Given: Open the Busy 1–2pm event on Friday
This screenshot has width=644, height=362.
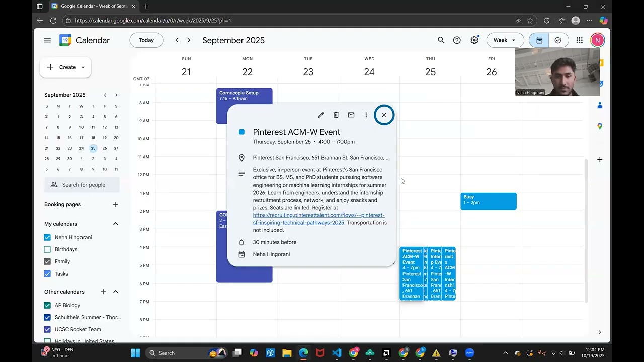Looking at the screenshot, I should pyautogui.click(x=489, y=201).
